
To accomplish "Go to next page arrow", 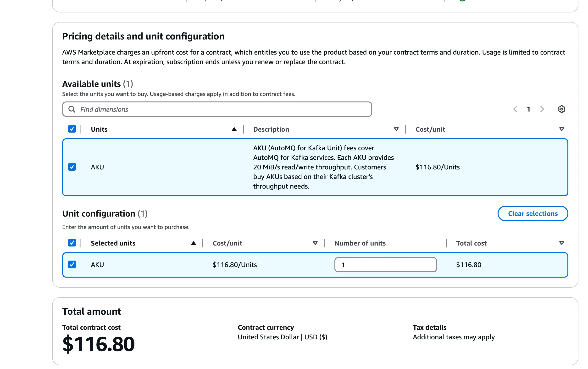I will tap(542, 109).
